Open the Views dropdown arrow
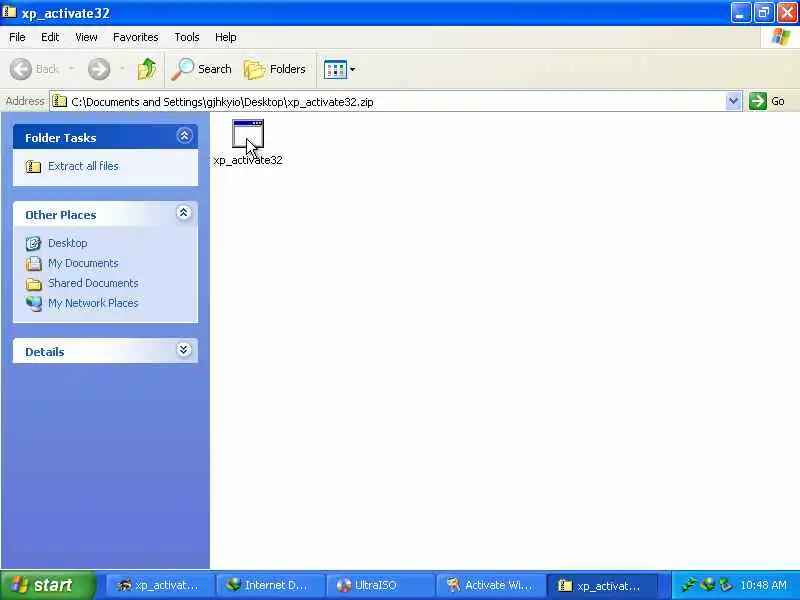 click(353, 69)
